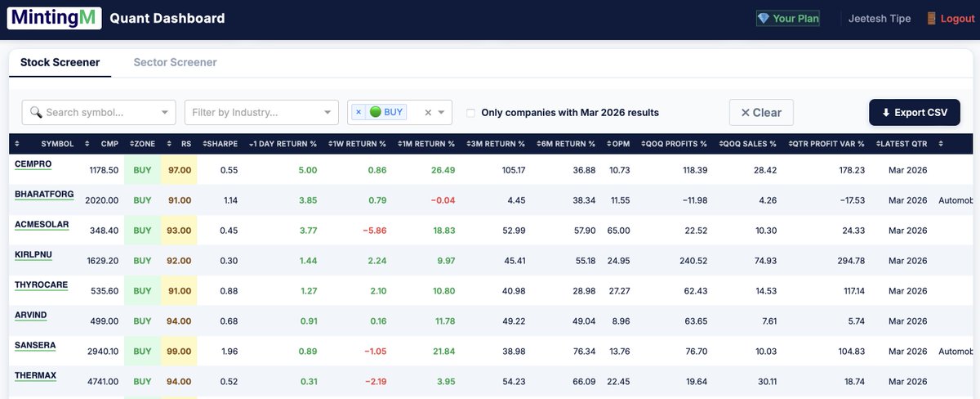Switch to the Stock Screener tab
Screen dimensions: 980x399
click(x=60, y=62)
